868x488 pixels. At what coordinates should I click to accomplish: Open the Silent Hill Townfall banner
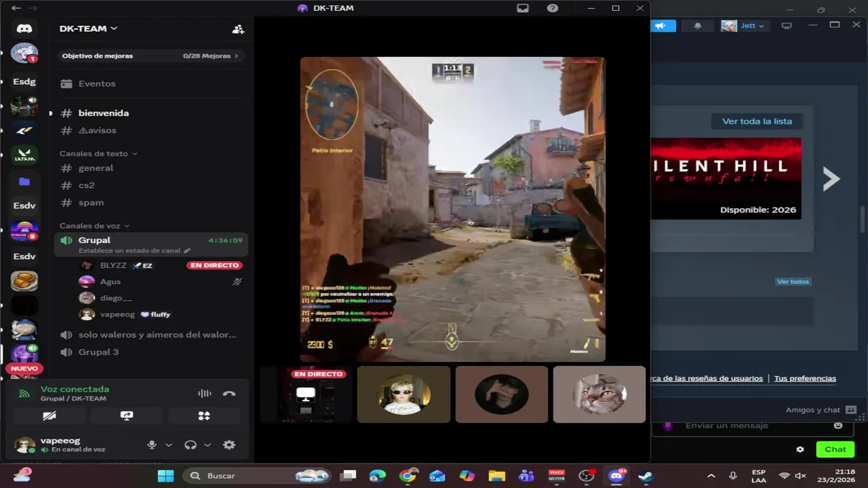click(x=726, y=179)
